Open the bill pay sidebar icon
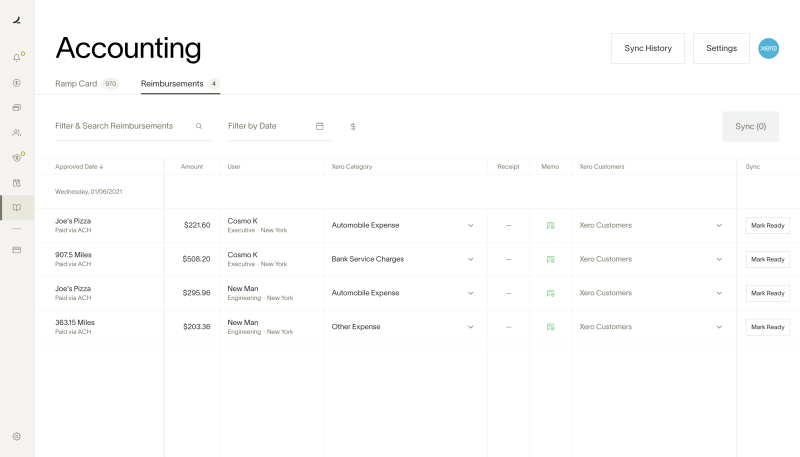Viewport: 800px width, 457px height. coord(17,183)
